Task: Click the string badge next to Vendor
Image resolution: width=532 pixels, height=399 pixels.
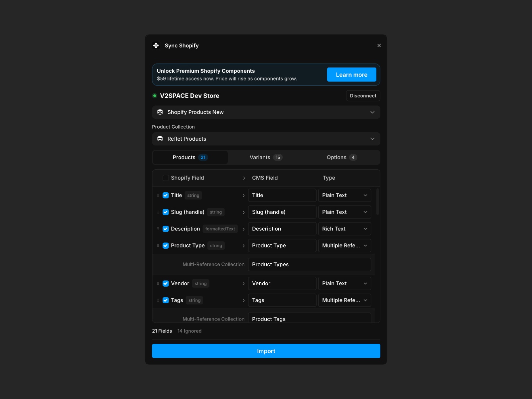Action: click(200, 284)
